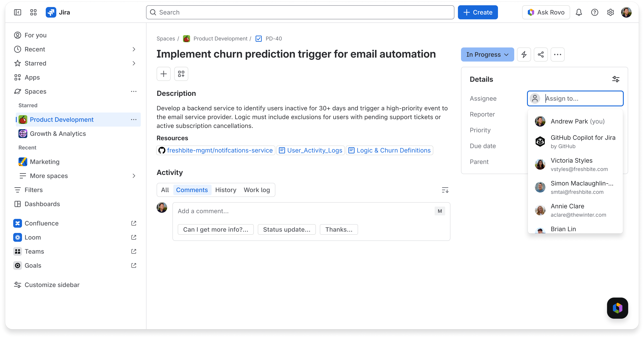Sort activity with the order icon
644x338 pixels.
point(445,190)
